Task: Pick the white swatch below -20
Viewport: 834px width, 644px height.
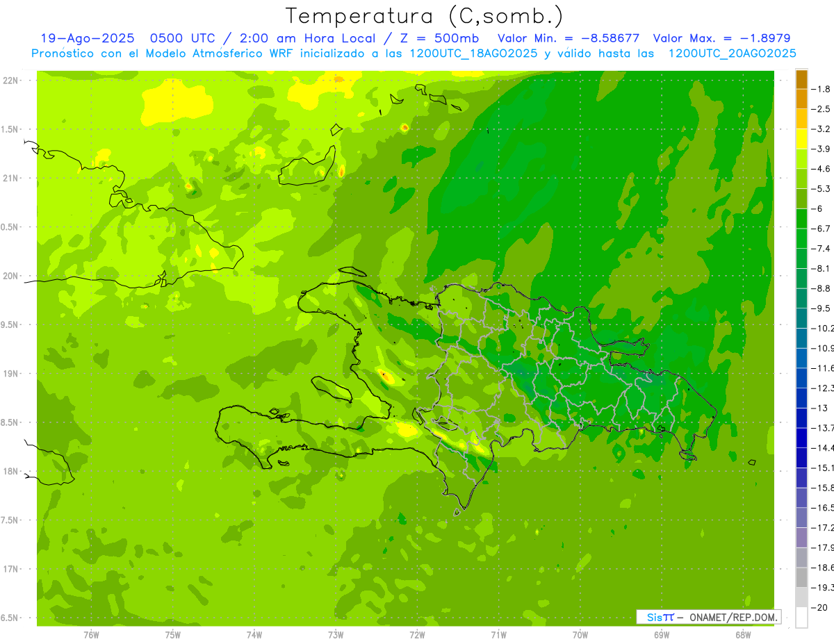Action: pos(801,617)
